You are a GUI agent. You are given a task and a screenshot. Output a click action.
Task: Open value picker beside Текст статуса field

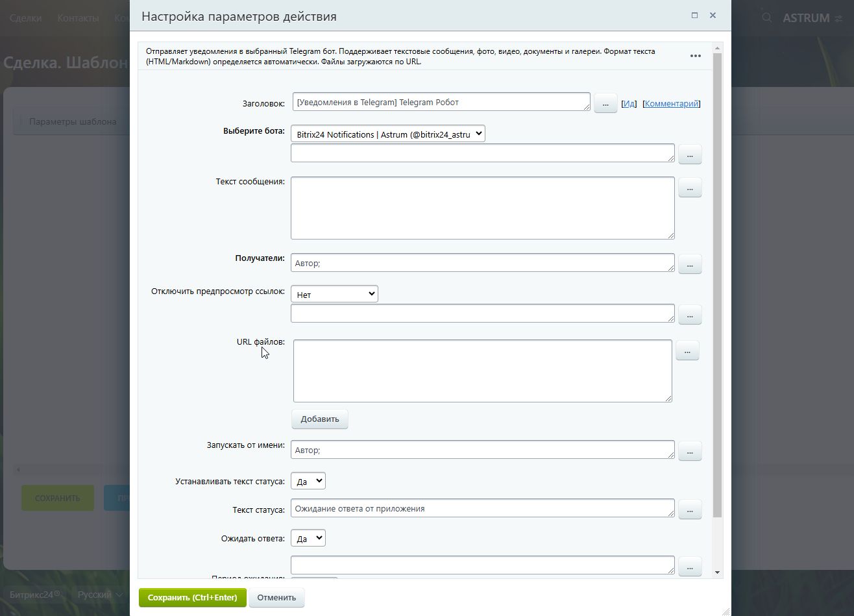pos(689,510)
